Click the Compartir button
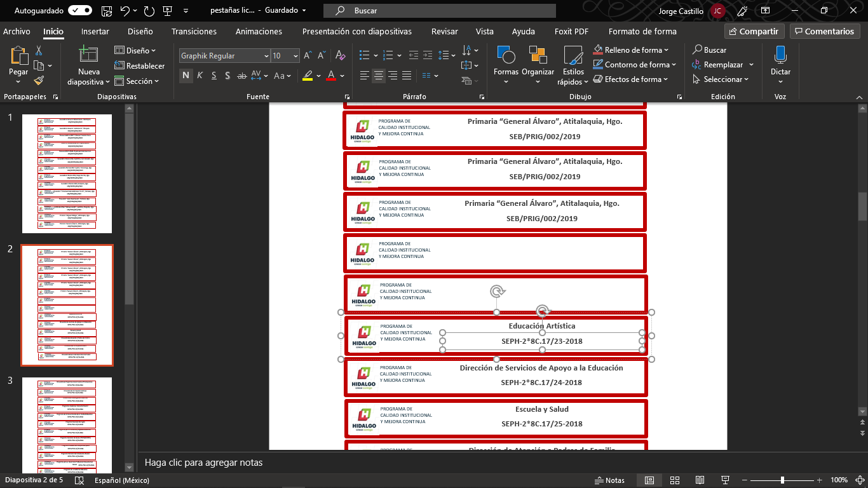The height and width of the screenshot is (488, 868). point(754,31)
